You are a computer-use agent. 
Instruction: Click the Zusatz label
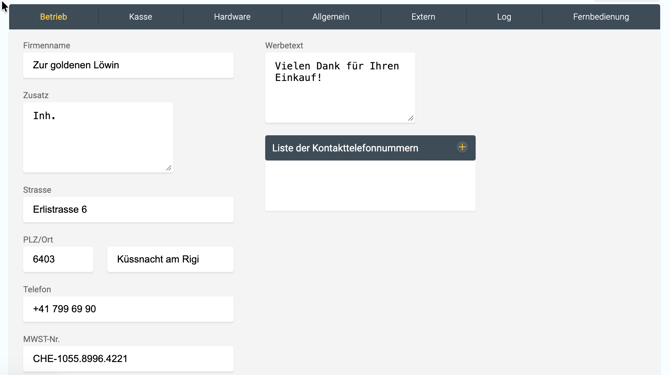point(35,95)
